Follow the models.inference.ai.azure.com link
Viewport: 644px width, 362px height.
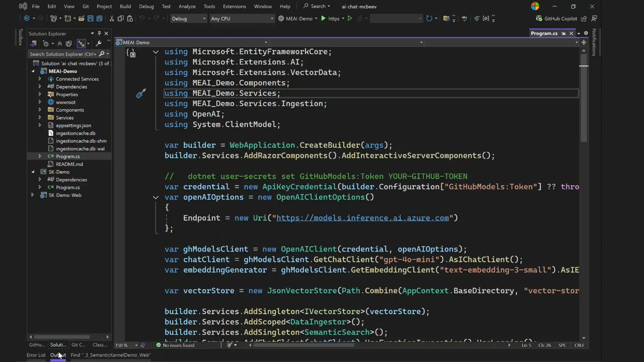362,218
